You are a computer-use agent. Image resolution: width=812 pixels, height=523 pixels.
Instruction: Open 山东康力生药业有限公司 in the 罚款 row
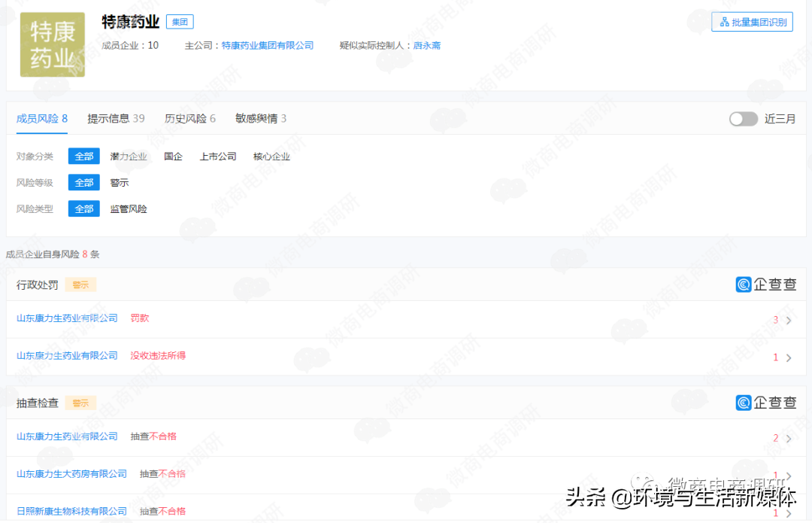click(67, 318)
